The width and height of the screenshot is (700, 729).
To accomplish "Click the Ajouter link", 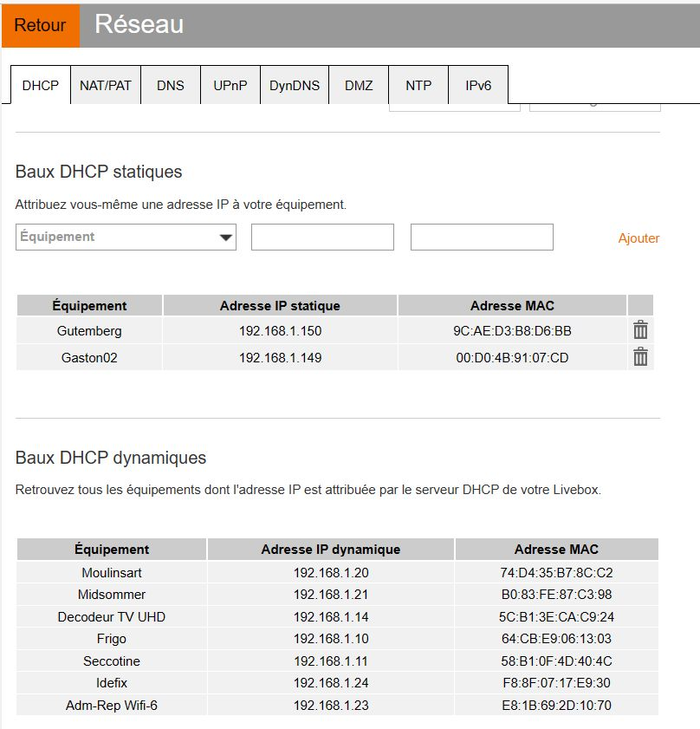I will click(x=638, y=238).
